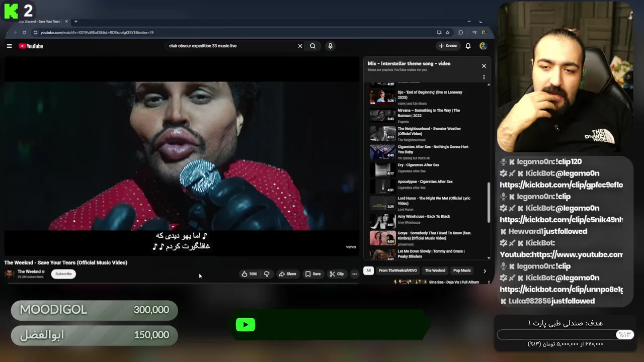Viewport: 644px width, 362px height.
Task: Click the Kick logo in stream overlay
Action: [x=11, y=11]
